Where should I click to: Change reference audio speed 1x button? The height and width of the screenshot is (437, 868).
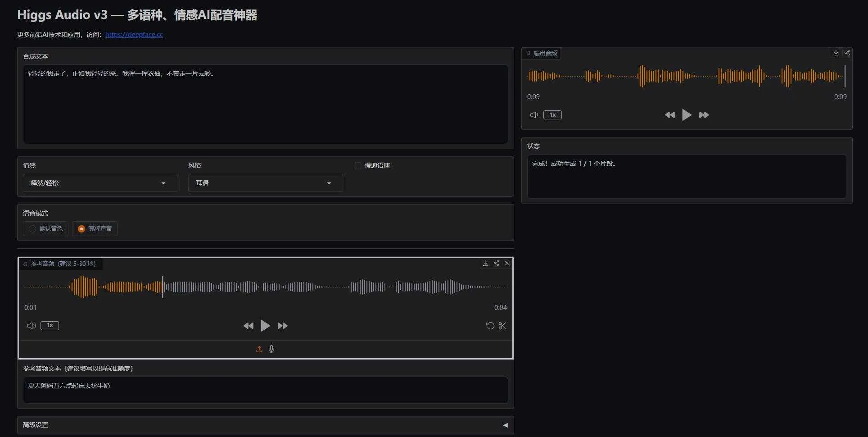click(50, 325)
